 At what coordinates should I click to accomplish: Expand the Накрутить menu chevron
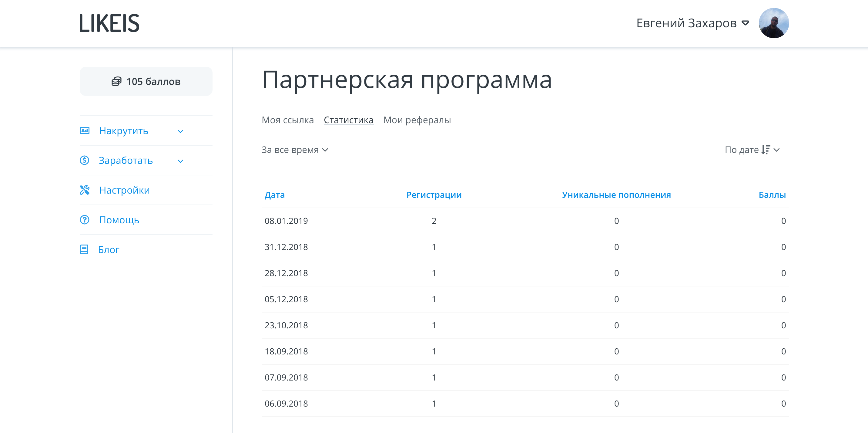pyautogui.click(x=180, y=131)
